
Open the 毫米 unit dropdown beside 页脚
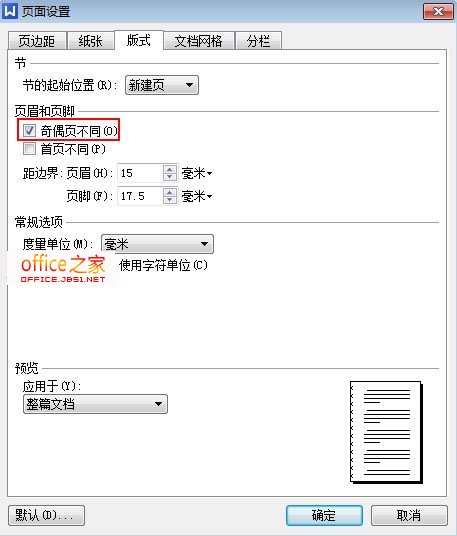197,196
